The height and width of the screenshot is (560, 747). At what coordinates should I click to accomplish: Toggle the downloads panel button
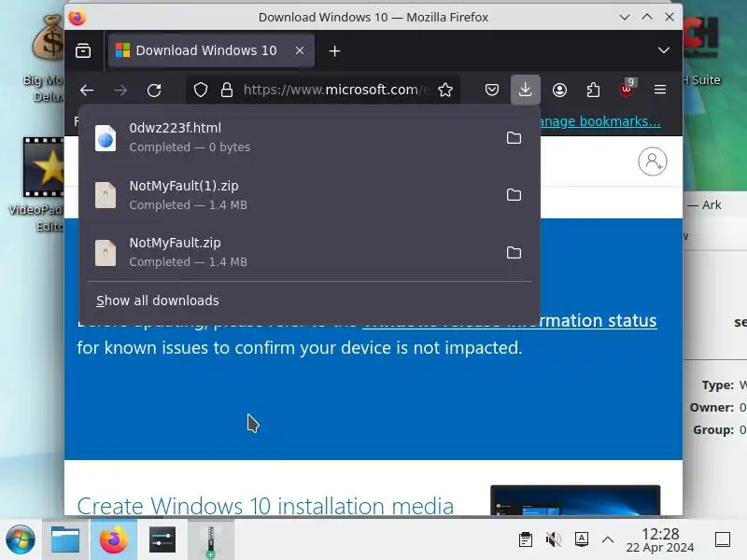pos(525,90)
